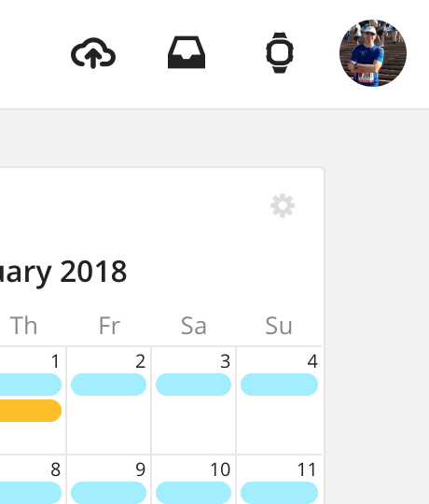Click the blue activity bar on Friday 9

point(108,493)
